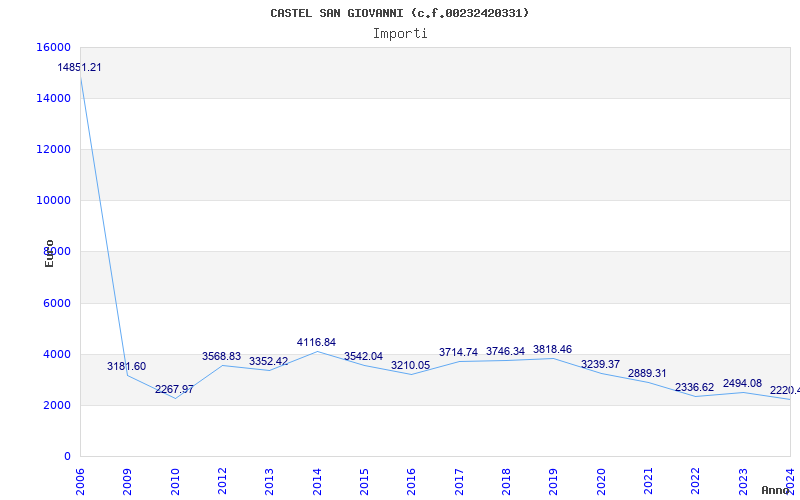The width and height of the screenshot is (800, 500).
Task: Click the 3818.46 data label
Action: tap(553, 349)
